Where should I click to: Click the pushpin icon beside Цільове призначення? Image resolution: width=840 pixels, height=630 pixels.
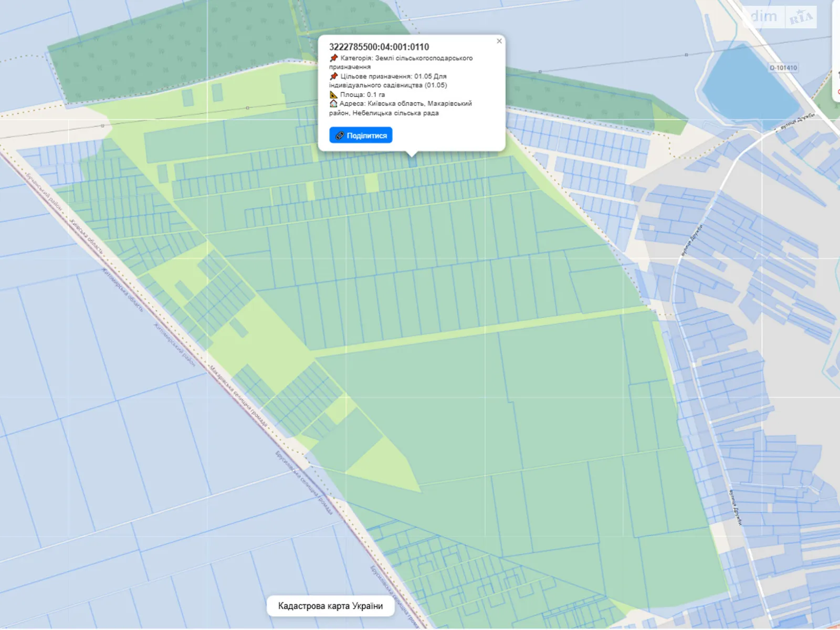333,76
